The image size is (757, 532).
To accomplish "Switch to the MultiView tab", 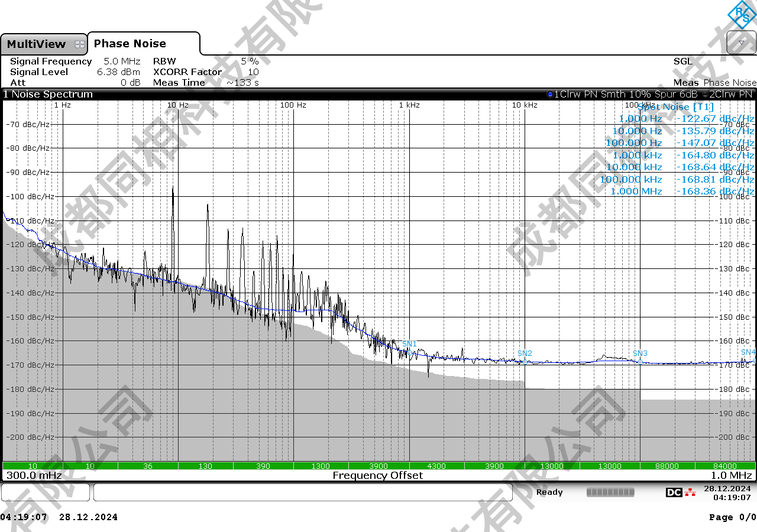I will [37, 44].
